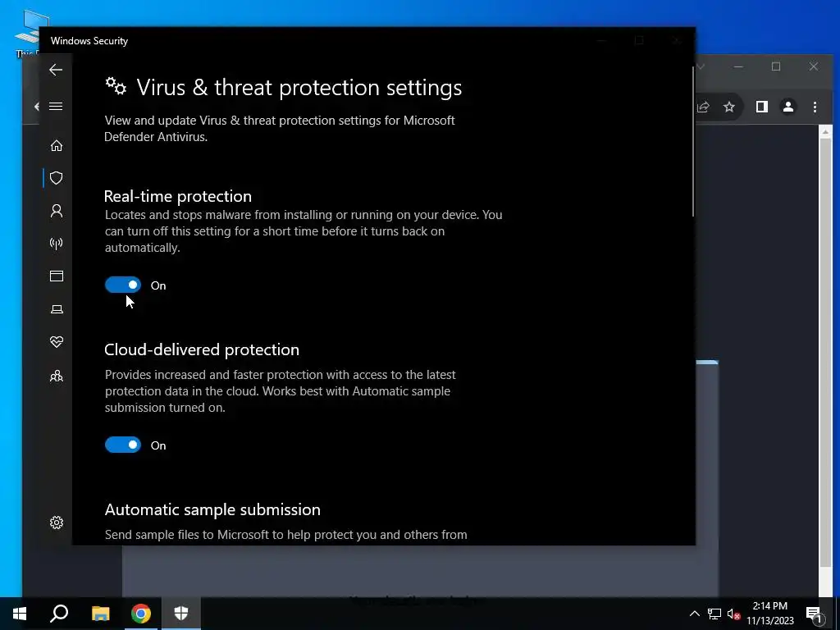Viewport: 840px width, 630px height.
Task: Open the Windows Start menu
Action: 20,614
